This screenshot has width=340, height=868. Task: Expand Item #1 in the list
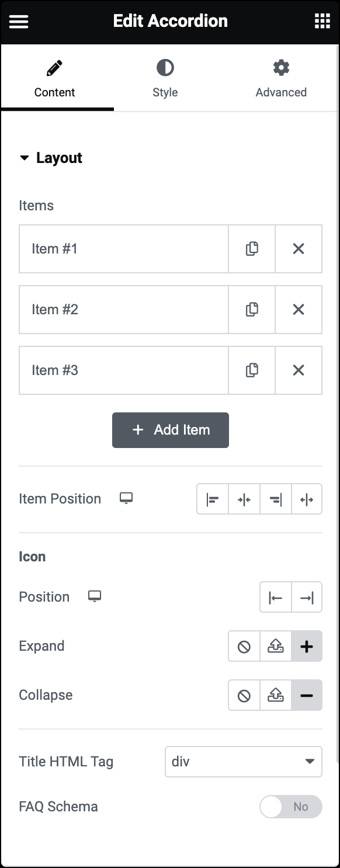(x=123, y=249)
